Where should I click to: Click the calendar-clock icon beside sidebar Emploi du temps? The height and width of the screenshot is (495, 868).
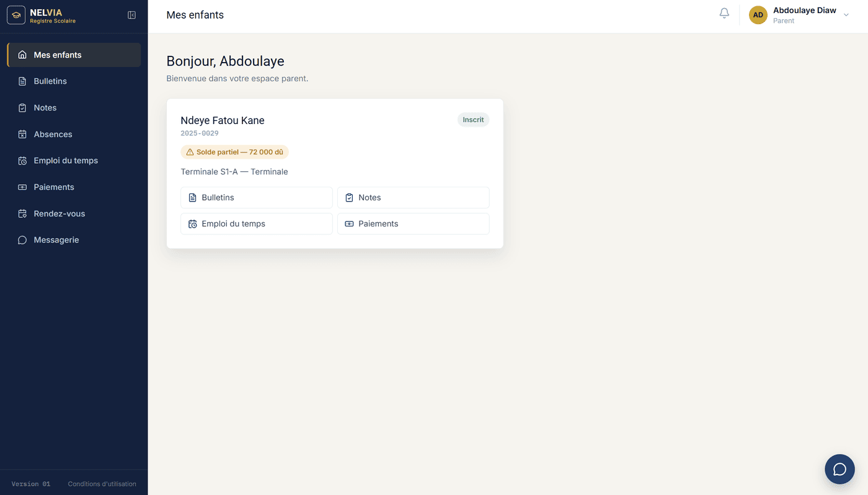[22, 161]
